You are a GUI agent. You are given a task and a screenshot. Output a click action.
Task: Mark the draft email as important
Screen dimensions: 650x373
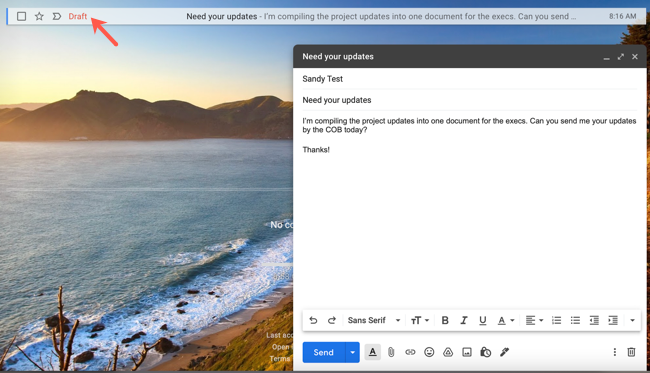tap(56, 16)
